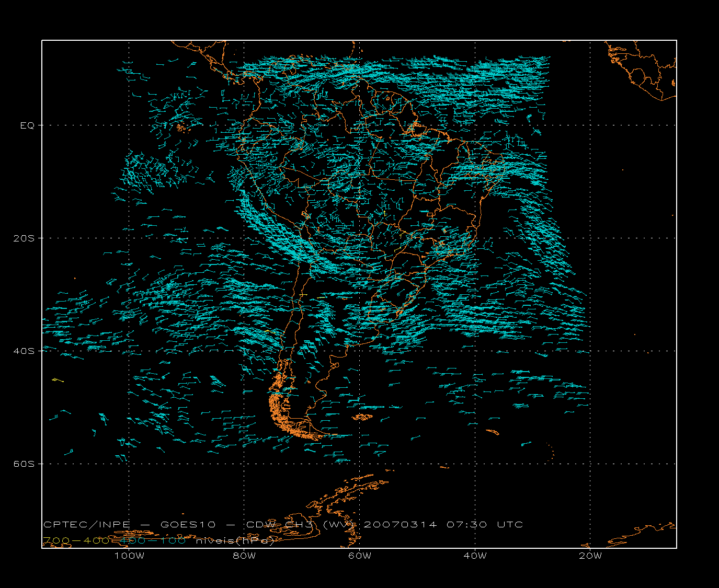Click the 20070314 date text

pyautogui.click(x=400, y=524)
